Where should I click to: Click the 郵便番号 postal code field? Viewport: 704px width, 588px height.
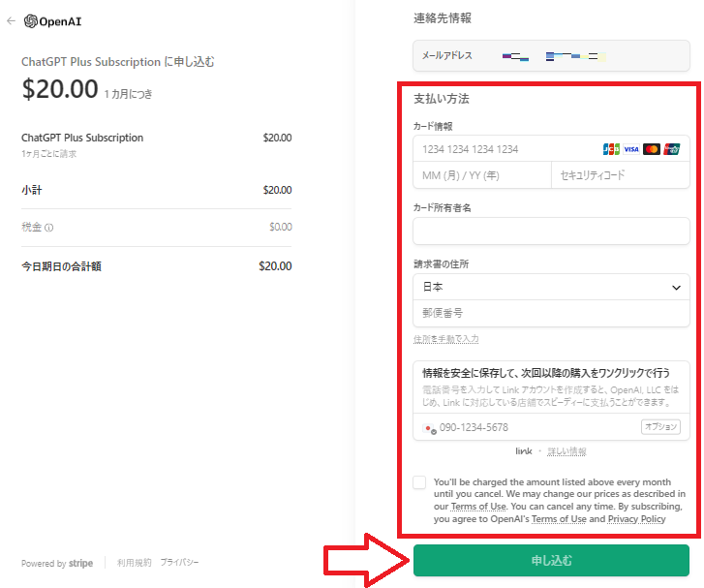pos(551,313)
